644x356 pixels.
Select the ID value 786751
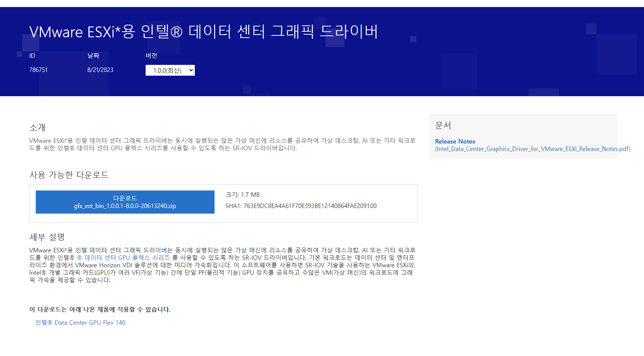click(38, 70)
